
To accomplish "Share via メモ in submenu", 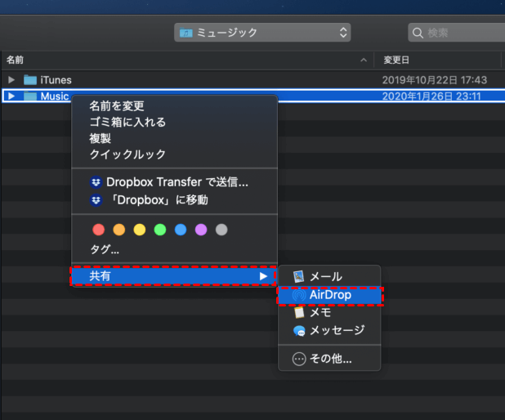I will [x=329, y=312].
